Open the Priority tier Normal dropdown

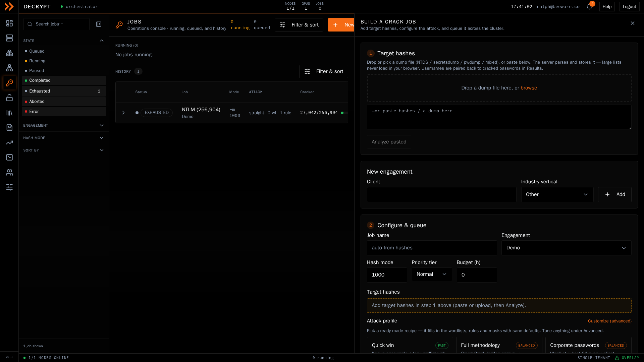(432, 274)
